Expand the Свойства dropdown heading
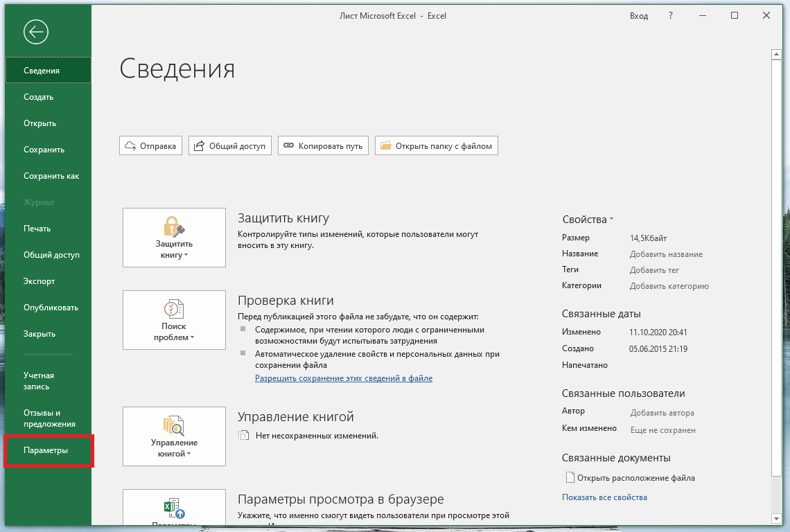Image resolution: width=790 pixels, height=532 pixels. tap(588, 220)
